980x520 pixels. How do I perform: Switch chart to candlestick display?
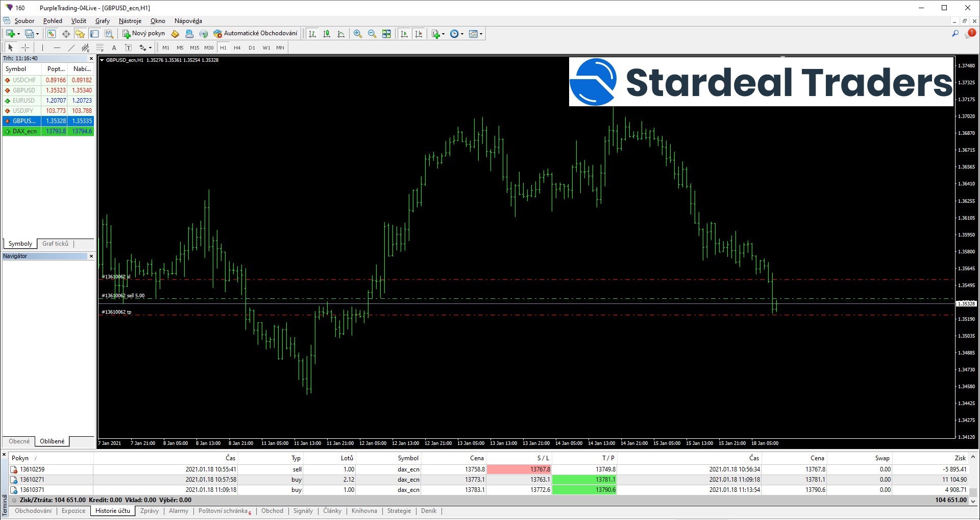click(x=327, y=34)
